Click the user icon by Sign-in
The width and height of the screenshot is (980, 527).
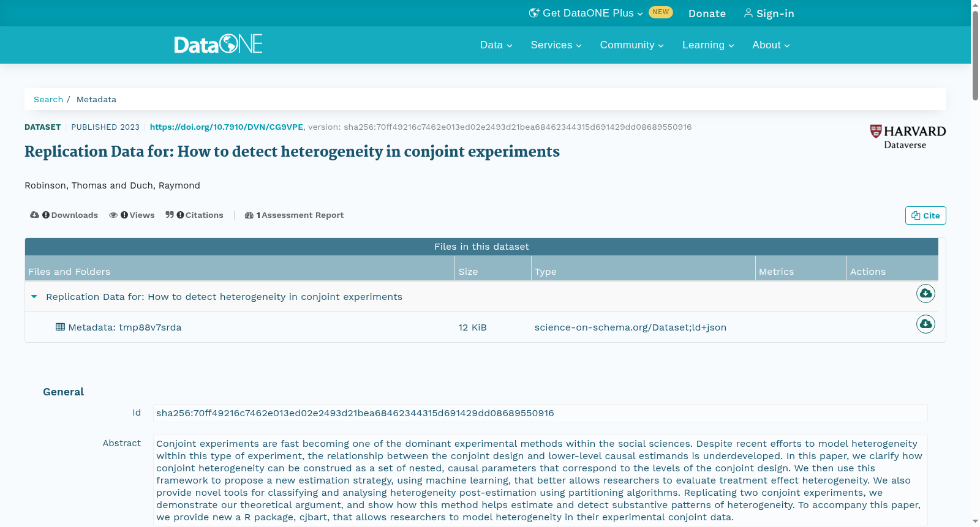(x=748, y=13)
